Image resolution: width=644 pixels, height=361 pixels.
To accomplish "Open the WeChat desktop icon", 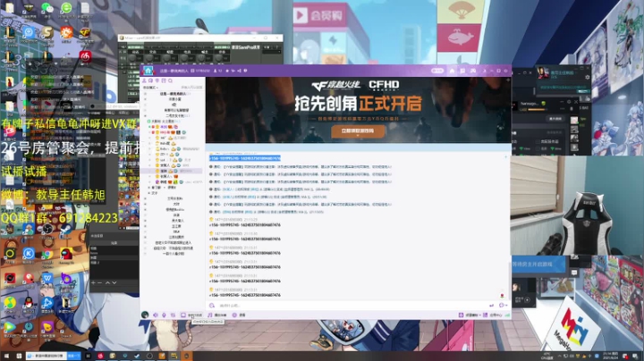I will coord(47,8).
